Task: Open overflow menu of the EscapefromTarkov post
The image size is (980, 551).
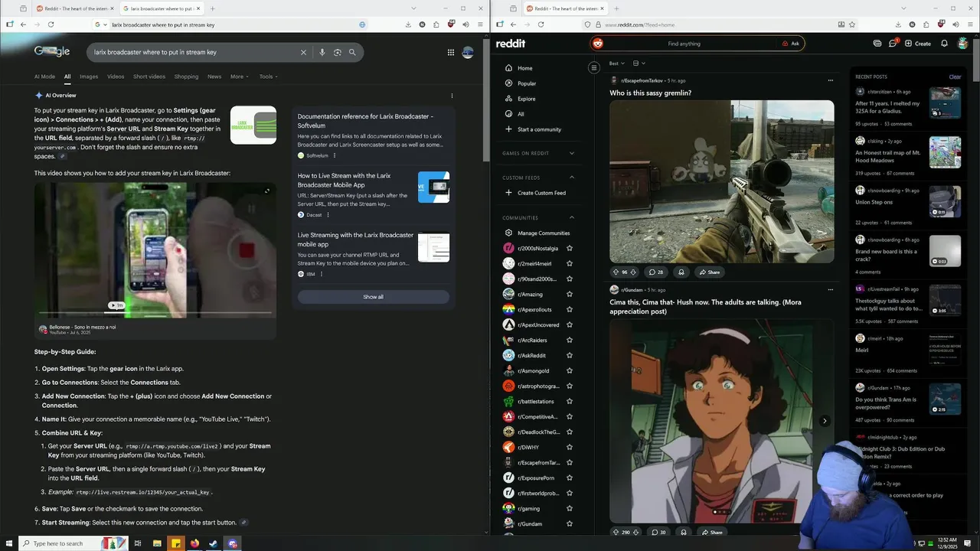Action: pos(831,80)
